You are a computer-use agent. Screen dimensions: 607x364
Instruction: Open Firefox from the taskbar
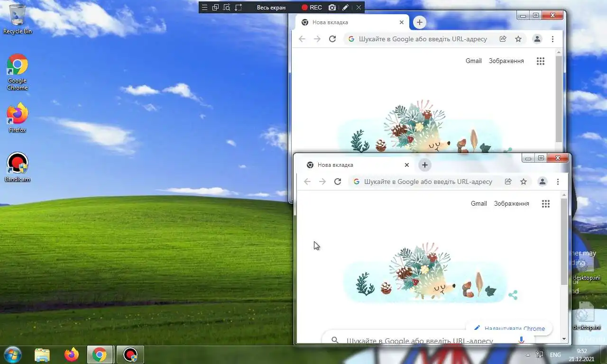coord(72,355)
